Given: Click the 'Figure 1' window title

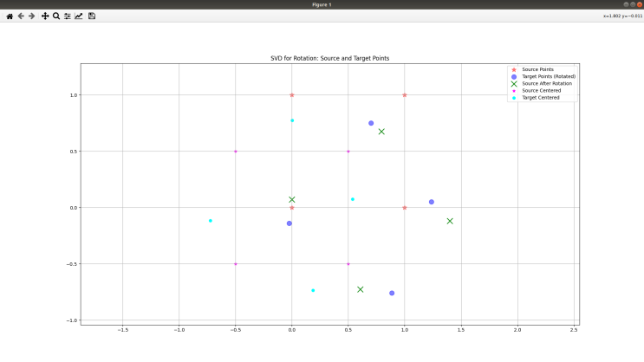Looking at the screenshot, I should coord(322,4).
